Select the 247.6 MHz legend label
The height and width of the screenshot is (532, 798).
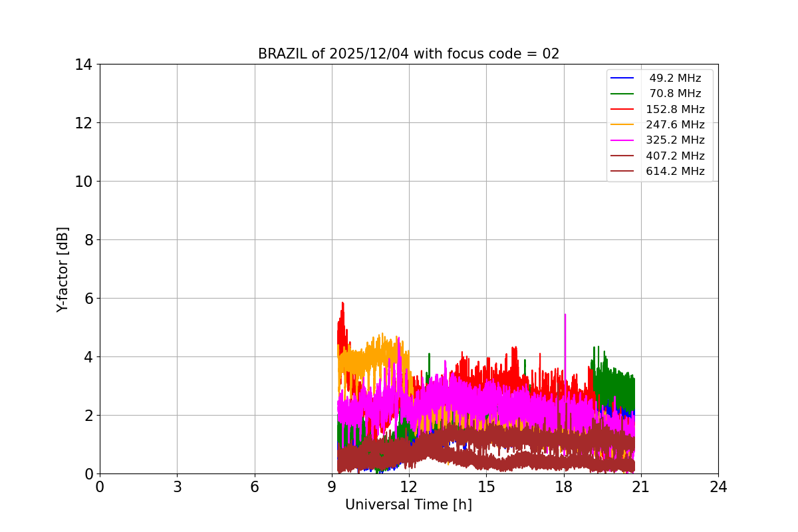675,124
